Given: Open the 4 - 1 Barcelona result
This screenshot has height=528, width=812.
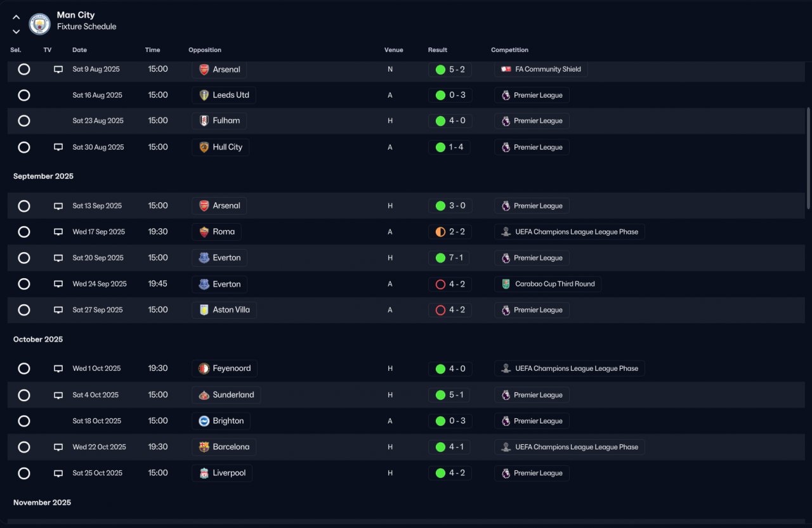Looking at the screenshot, I should point(450,447).
